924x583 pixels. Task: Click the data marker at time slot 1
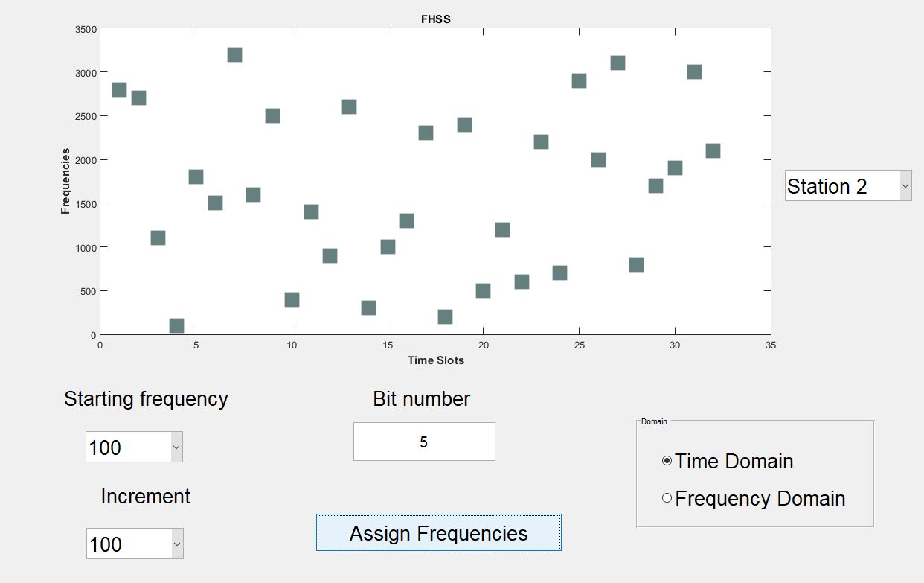click(x=119, y=89)
